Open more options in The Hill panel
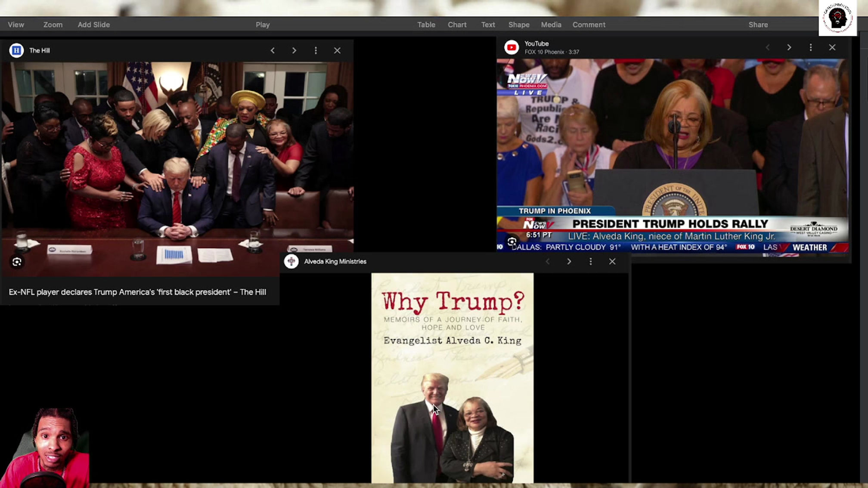Viewport: 868px width, 488px height. pos(316,50)
